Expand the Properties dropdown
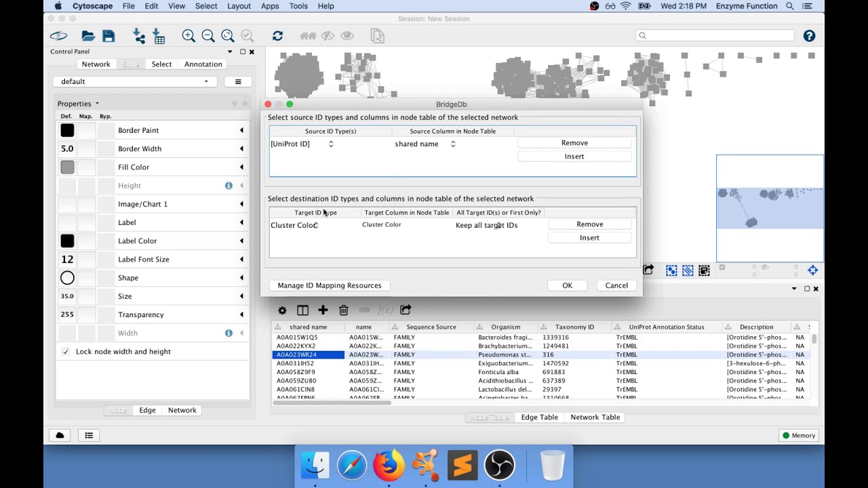 (78, 104)
